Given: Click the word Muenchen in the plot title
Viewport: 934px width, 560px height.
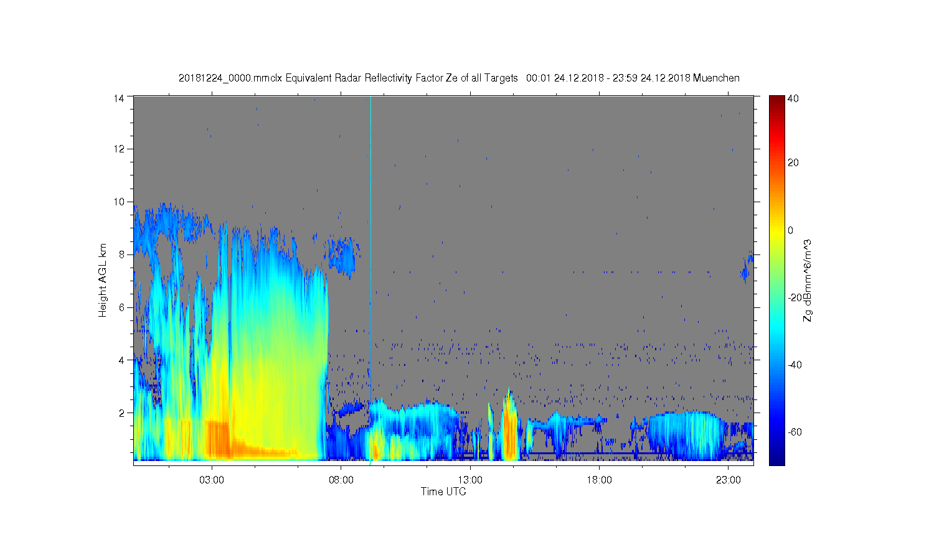Looking at the screenshot, I should (716, 78).
